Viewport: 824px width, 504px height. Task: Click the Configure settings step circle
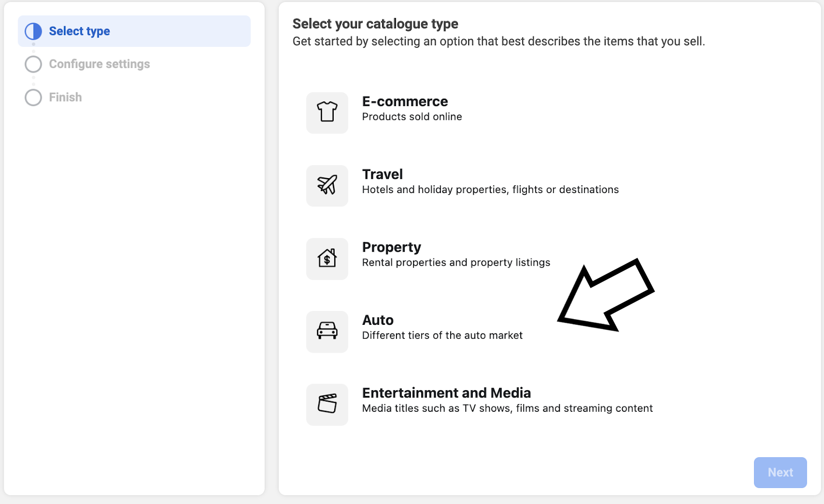coord(33,64)
